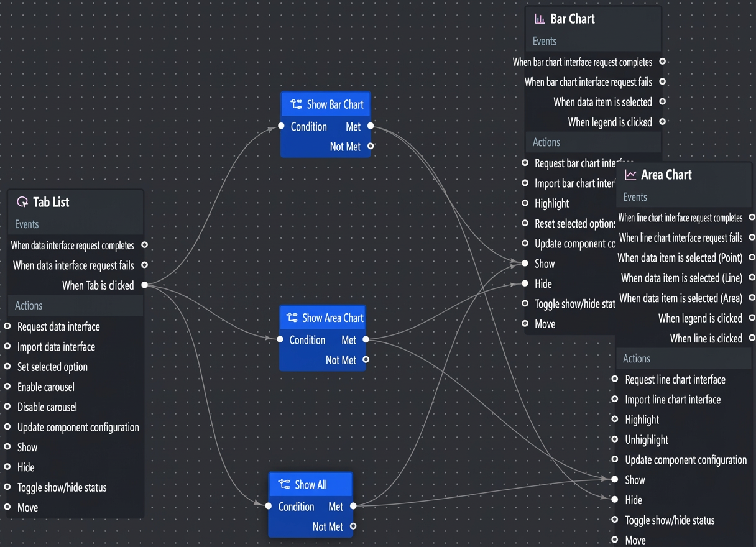Viewport: 756px width, 547px height.
Task: Select 'When bar chart interface request fails' port
Action: (x=663, y=81)
